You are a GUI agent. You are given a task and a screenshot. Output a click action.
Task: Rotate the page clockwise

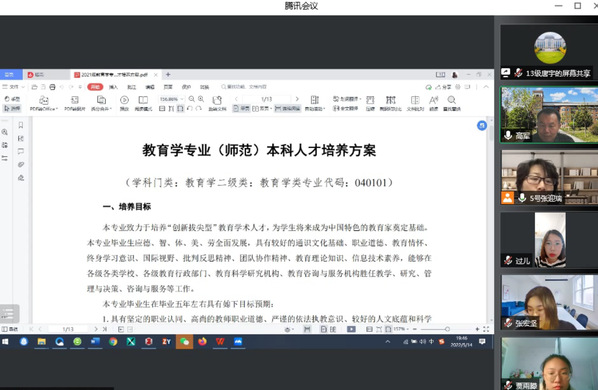(198, 109)
